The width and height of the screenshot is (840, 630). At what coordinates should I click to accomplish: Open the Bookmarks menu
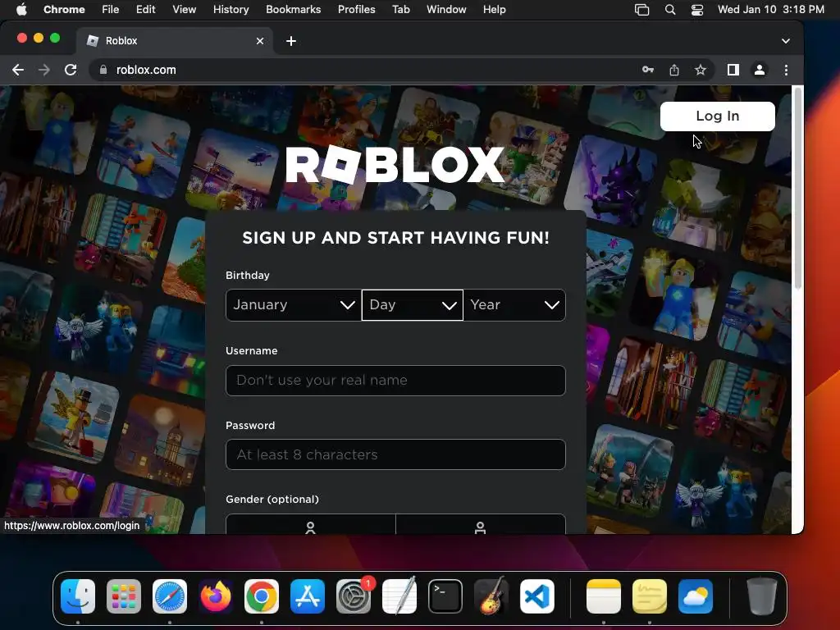coord(293,9)
